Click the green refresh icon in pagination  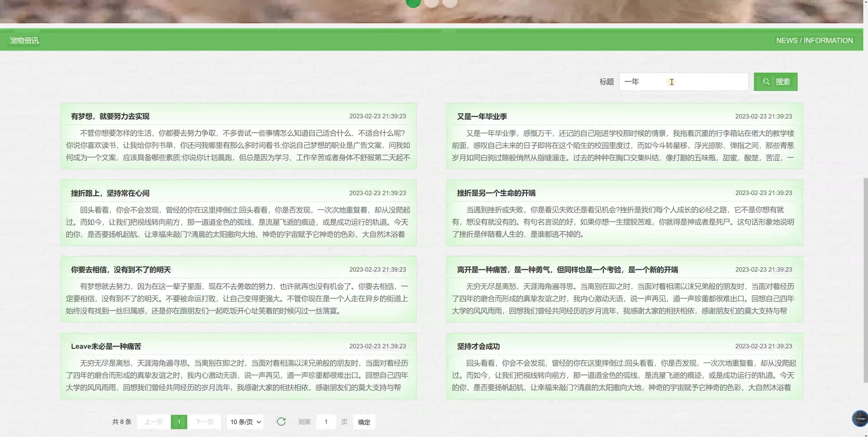(x=281, y=421)
